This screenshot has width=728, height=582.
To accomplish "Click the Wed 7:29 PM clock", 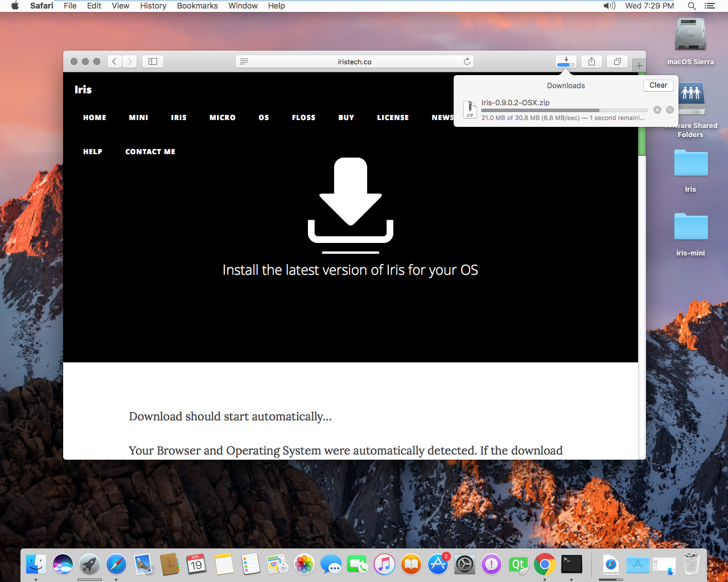I will coord(649,6).
